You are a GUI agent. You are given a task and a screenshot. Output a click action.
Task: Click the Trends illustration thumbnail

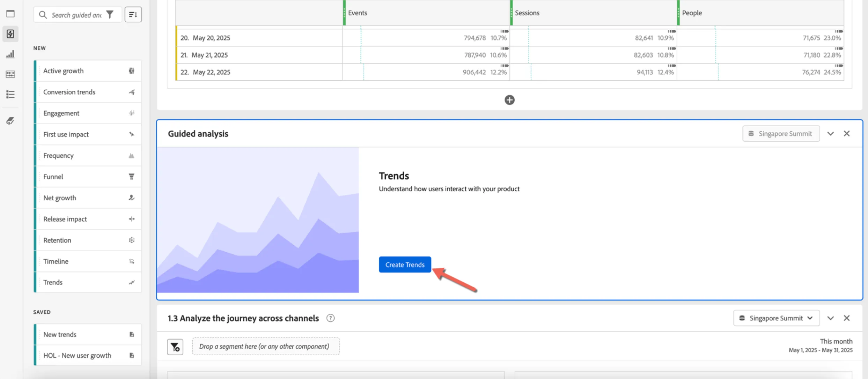click(258, 220)
